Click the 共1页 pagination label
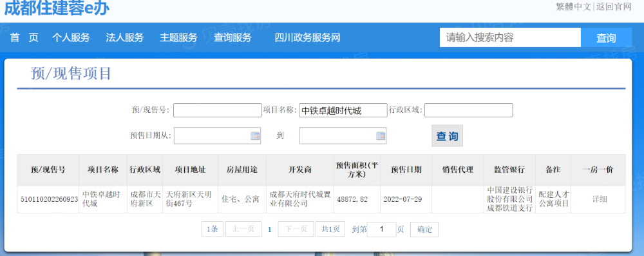The height and width of the screenshot is (256, 644). pos(330,230)
